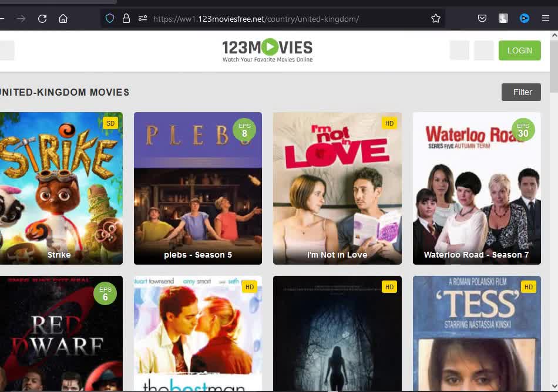Open The Best Man poster

tap(198, 333)
